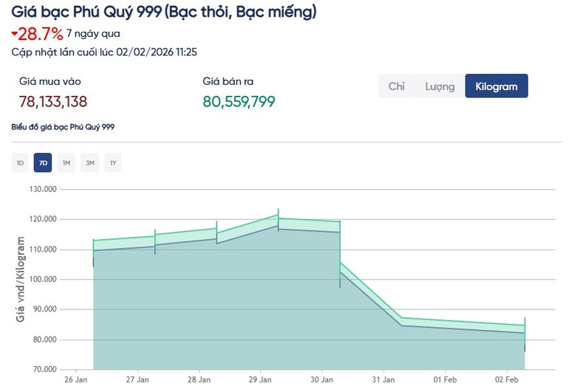569x392 pixels.
Task: Show the 1D chart range
Action: pos(20,162)
